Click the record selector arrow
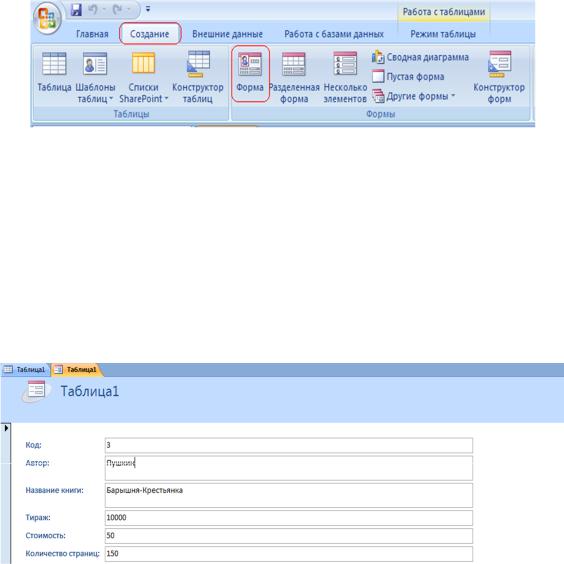 click(x=6, y=428)
